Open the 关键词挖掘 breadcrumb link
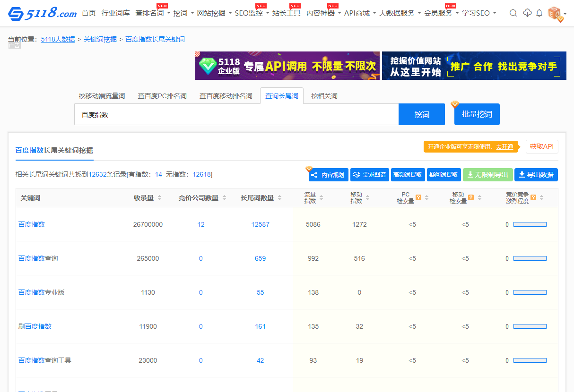The width and height of the screenshot is (574, 392). pyautogui.click(x=100, y=39)
